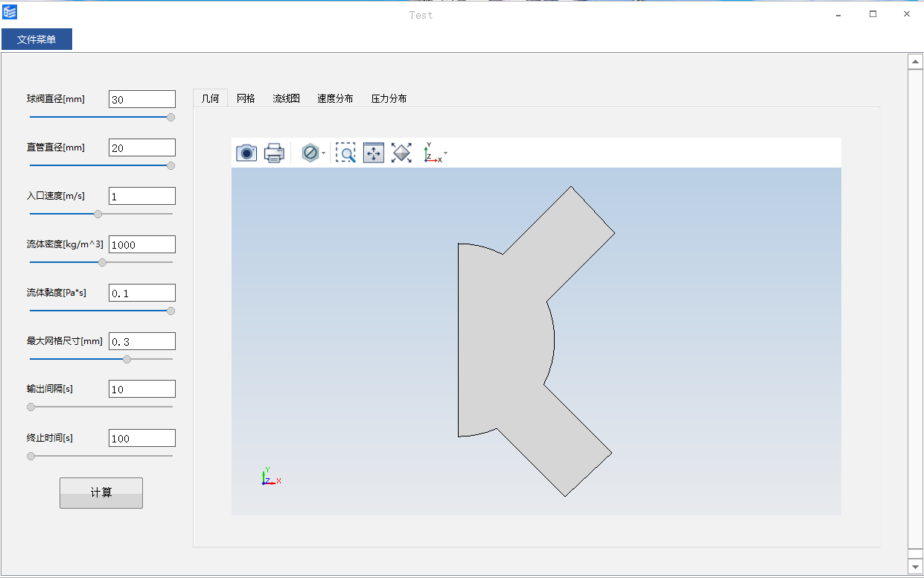Screen dimensions: 924x578
Task: Click the XYZ axis view icon
Action: coord(432,153)
